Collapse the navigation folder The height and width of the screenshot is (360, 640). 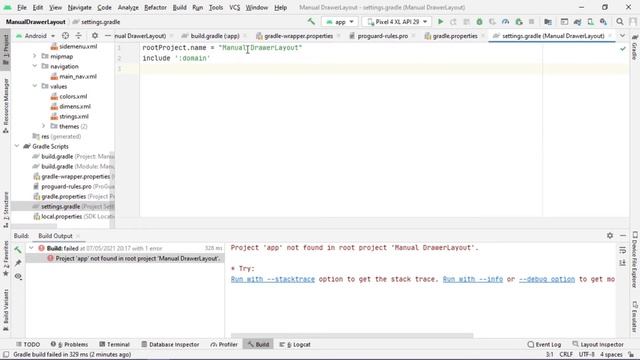[35, 66]
